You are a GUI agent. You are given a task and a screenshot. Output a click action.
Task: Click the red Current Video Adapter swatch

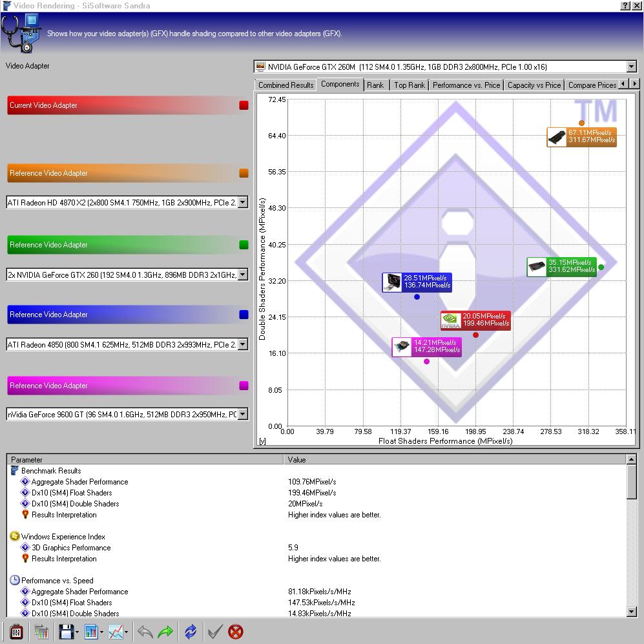pos(244,105)
